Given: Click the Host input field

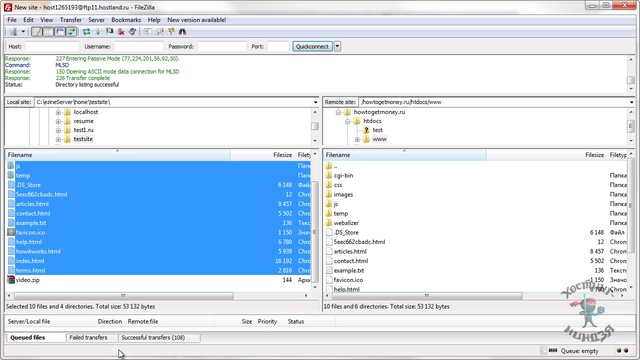Looking at the screenshot, I should (x=52, y=47).
